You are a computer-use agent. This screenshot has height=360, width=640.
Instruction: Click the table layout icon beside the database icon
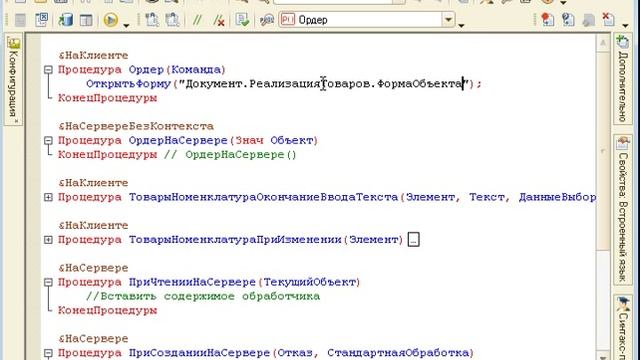click(x=86, y=20)
